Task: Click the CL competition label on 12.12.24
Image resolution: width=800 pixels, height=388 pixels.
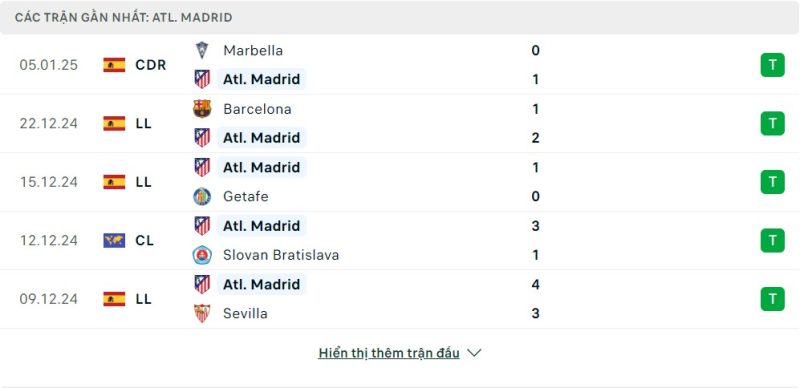Action: pos(145,240)
